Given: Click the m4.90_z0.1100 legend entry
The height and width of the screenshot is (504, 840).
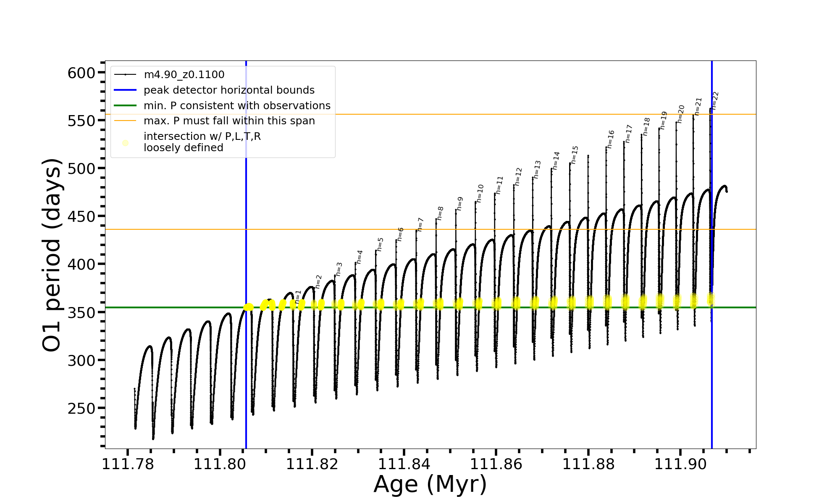Looking at the screenshot, I should click(184, 75).
